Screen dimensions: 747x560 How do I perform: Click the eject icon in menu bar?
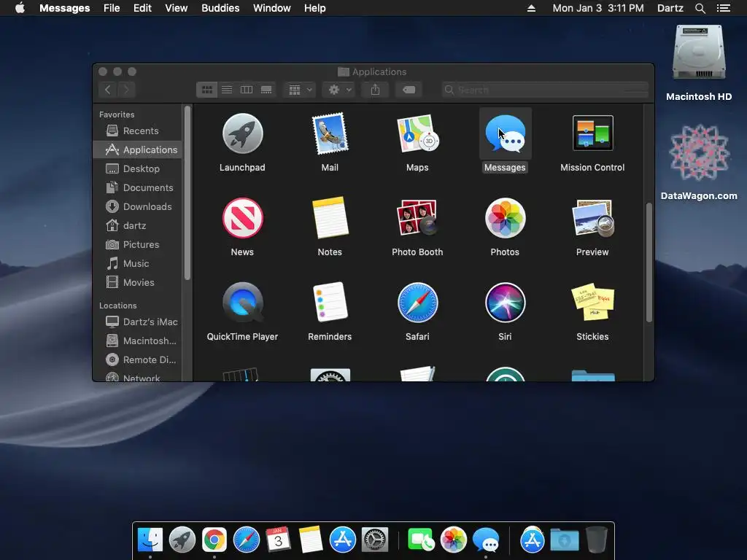click(x=531, y=8)
